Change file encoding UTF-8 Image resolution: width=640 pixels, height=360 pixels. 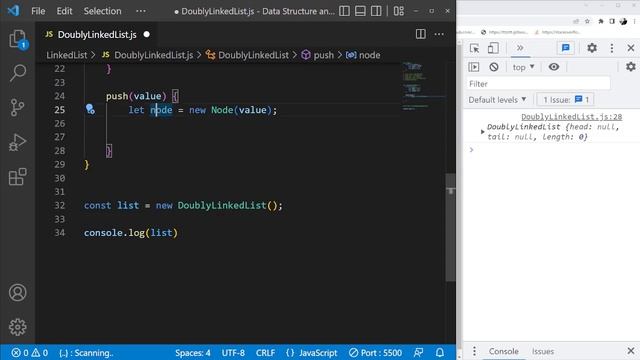pyautogui.click(x=233, y=353)
